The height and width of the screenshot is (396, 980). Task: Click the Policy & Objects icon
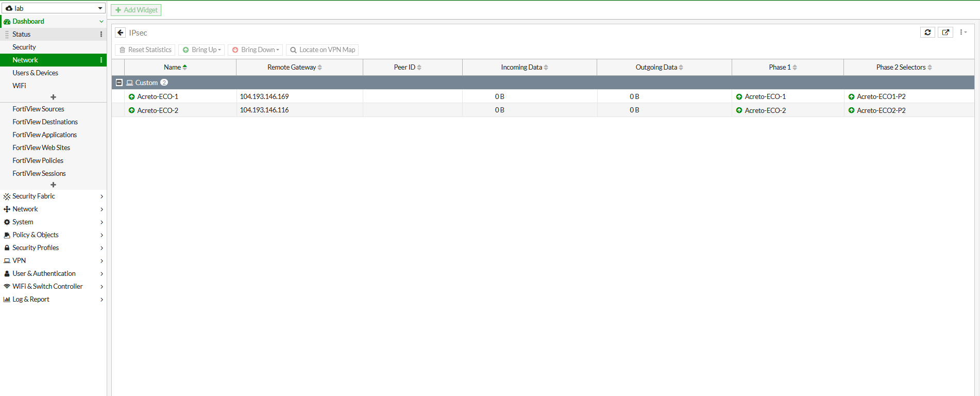[7, 235]
